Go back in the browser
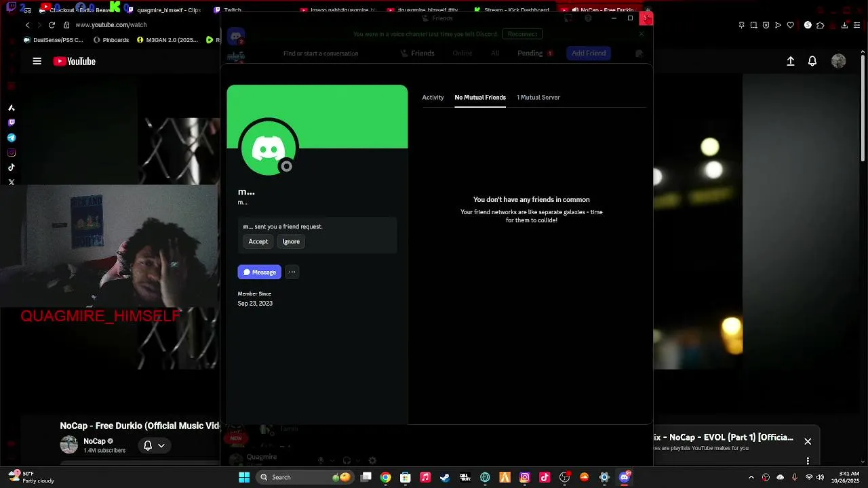 coord(28,25)
